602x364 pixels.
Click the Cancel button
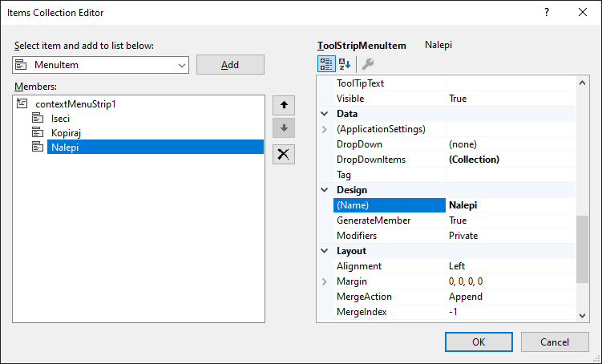coord(555,342)
